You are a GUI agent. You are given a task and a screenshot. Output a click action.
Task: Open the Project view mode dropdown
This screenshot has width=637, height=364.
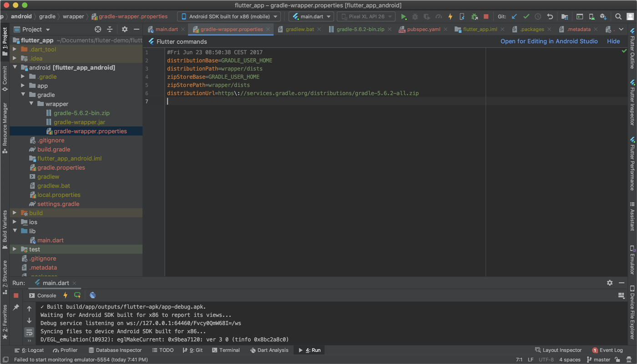pyautogui.click(x=32, y=30)
